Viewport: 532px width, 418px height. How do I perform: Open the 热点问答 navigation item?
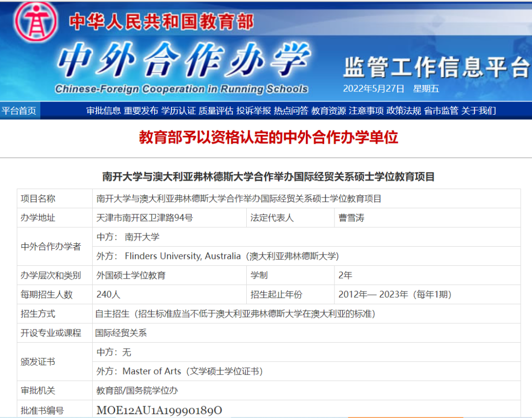pos(291,110)
